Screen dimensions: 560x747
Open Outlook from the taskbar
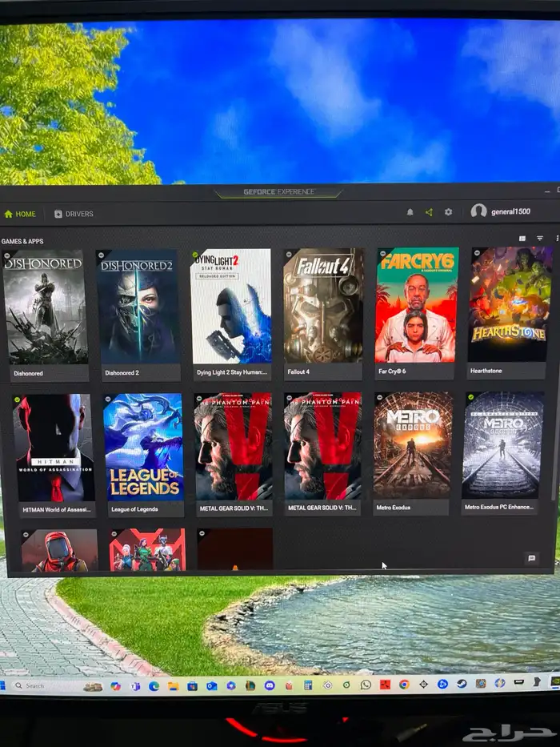[211, 686]
